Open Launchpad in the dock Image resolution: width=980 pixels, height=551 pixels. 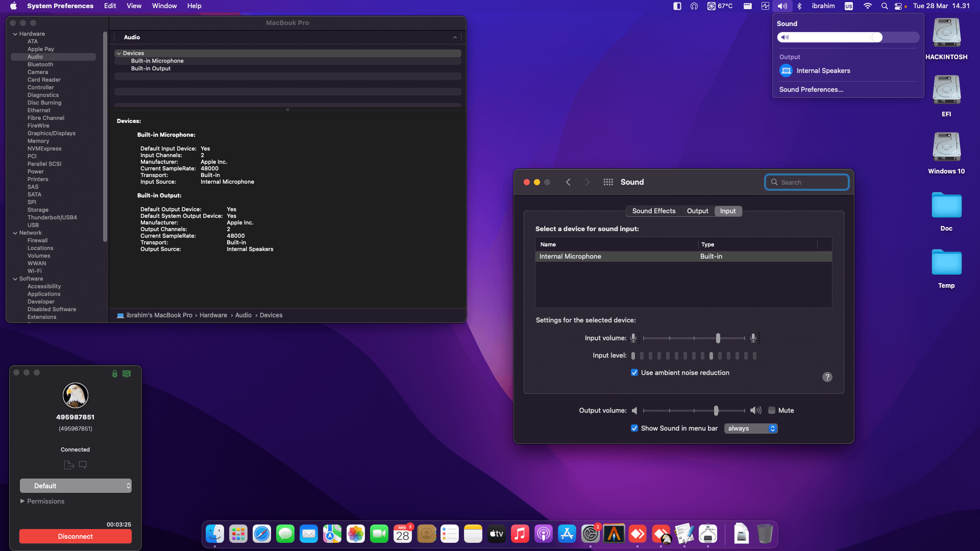[x=238, y=534]
